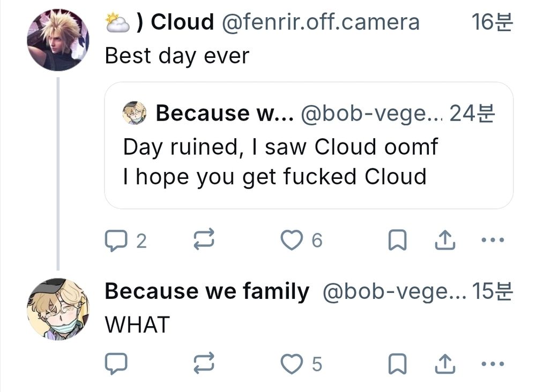Reply to Cloud's "Best day ever" post
Screen dimensions: 536x392
click(x=115, y=241)
